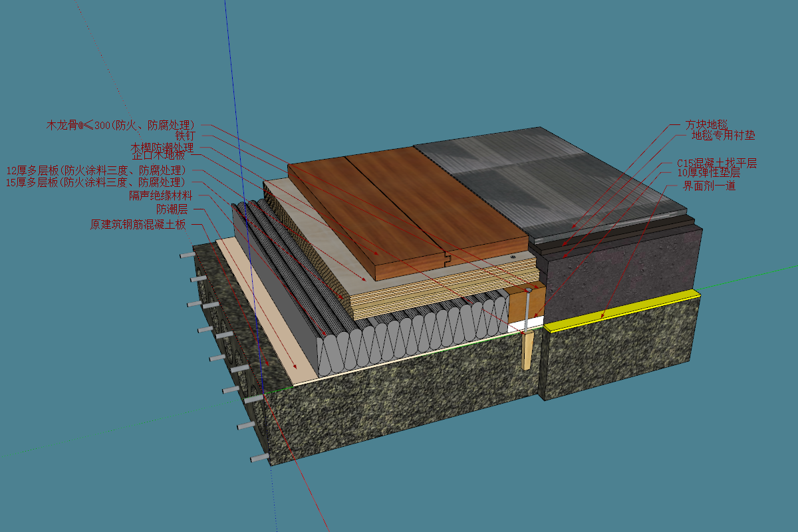Pick the C15混凝土找平层 label
Image resolution: width=798 pixels, height=532 pixels.
coord(717,163)
